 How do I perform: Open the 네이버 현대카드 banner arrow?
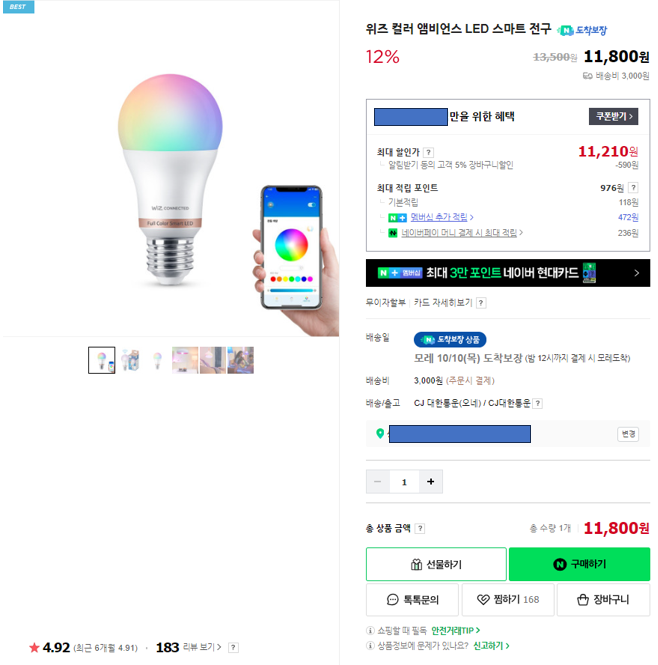pyautogui.click(x=636, y=272)
